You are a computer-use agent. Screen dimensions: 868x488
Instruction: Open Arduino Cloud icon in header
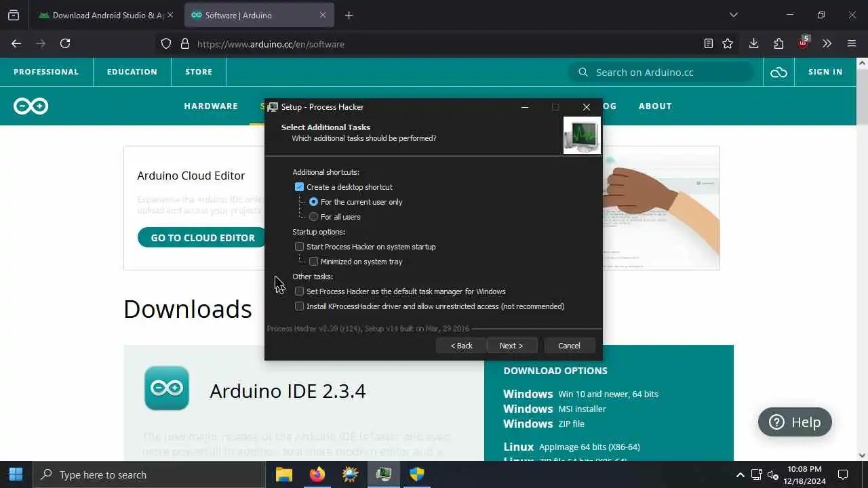click(x=778, y=72)
